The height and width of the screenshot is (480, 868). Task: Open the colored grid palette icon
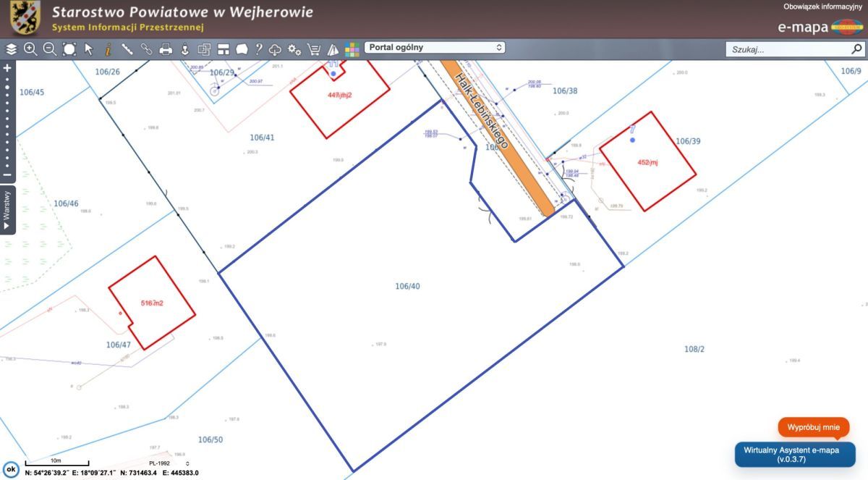click(352, 49)
